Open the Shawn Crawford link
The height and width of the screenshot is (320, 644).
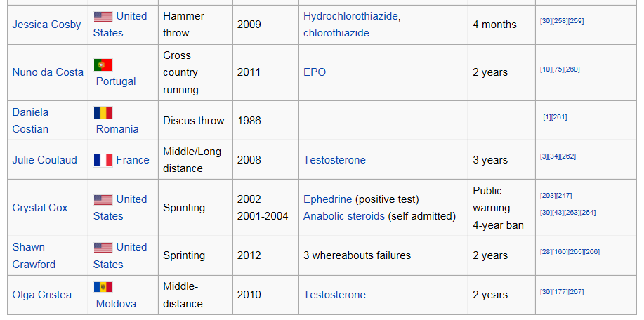pos(34,255)
